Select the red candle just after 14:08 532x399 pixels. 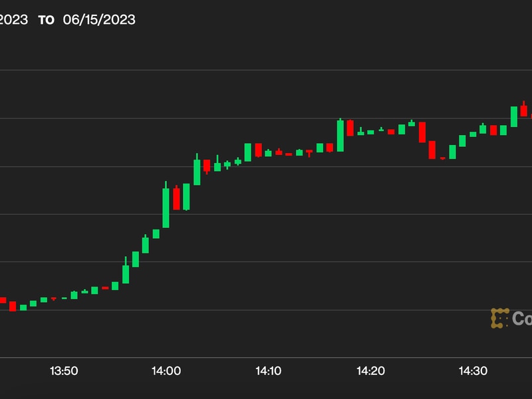point(258,150)
